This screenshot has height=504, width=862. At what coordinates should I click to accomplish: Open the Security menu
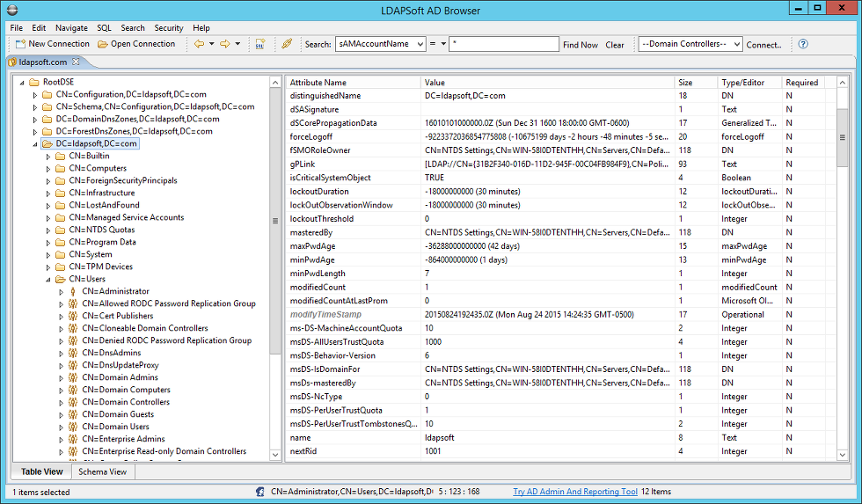pos(168,27)
